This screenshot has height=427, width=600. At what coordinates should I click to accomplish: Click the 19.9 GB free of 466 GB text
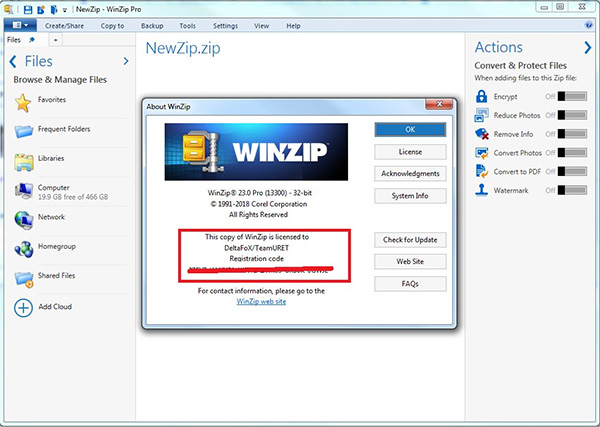click(x=73, y=197)
